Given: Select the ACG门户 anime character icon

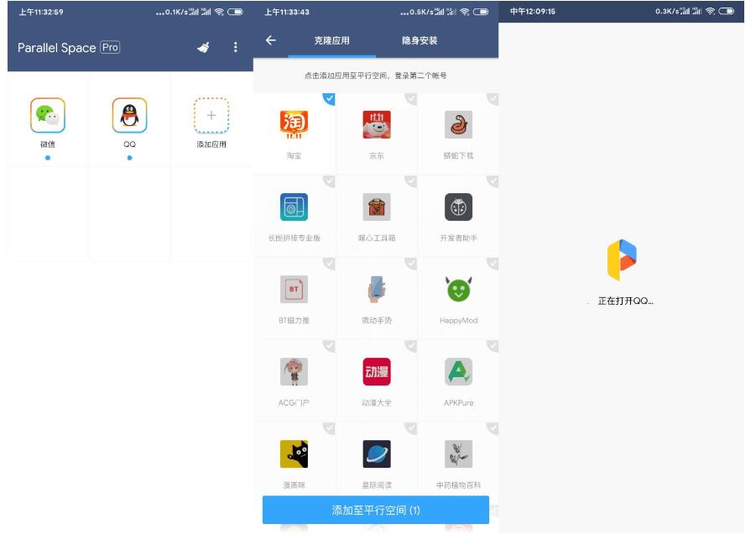Looking at the screenshot, I should pyautogui.click(x=295, y=371).
